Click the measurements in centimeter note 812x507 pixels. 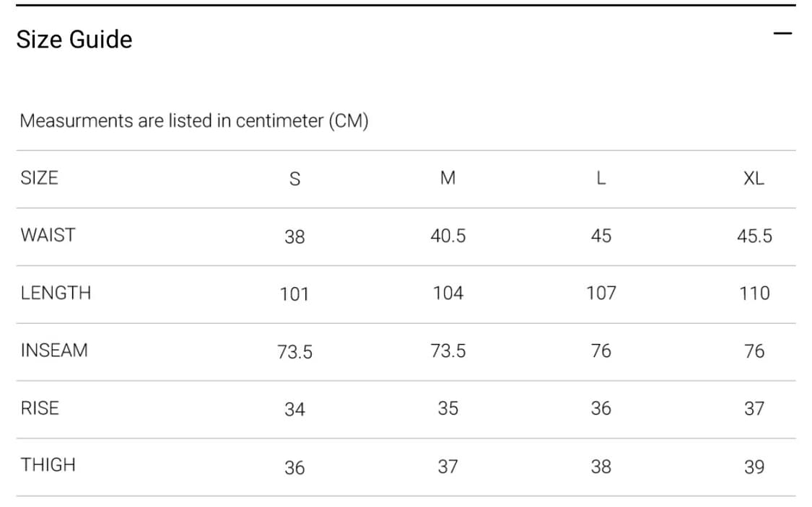click(194, 120)
